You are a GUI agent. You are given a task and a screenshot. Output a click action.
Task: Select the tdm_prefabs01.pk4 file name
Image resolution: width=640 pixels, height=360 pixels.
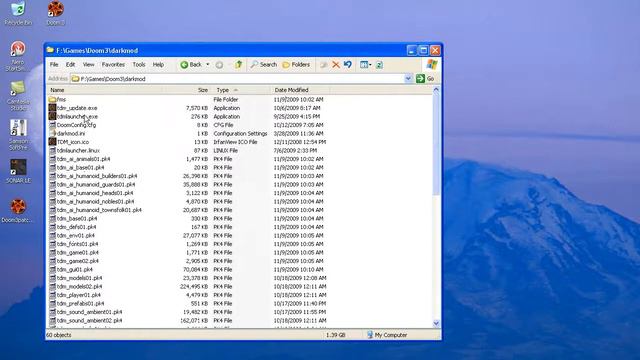[80, 304]
